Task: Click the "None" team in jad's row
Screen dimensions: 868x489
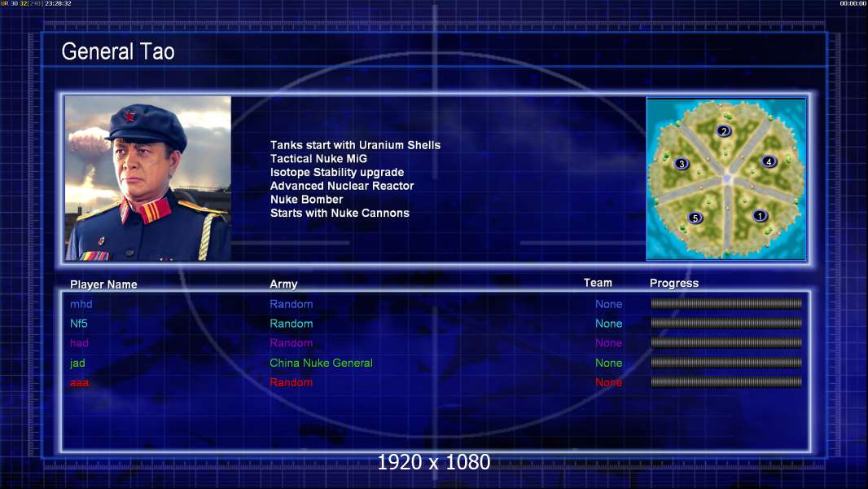Action: click(609, 363)
